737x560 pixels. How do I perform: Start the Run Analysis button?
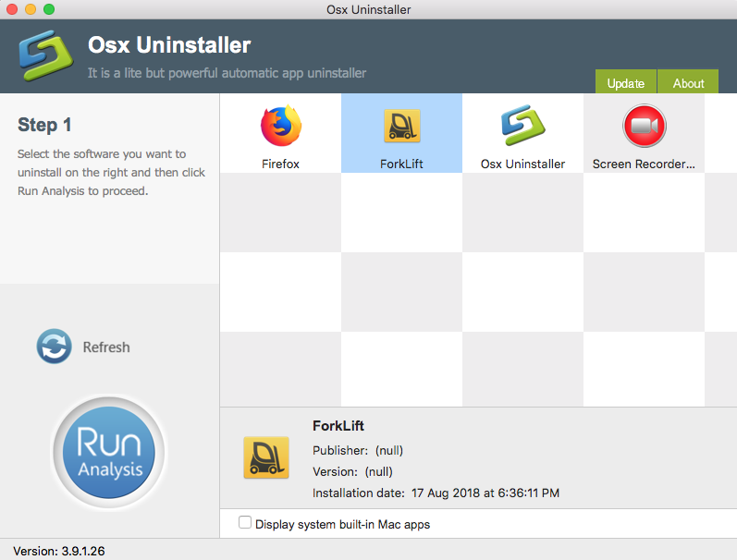pos(108,452)
